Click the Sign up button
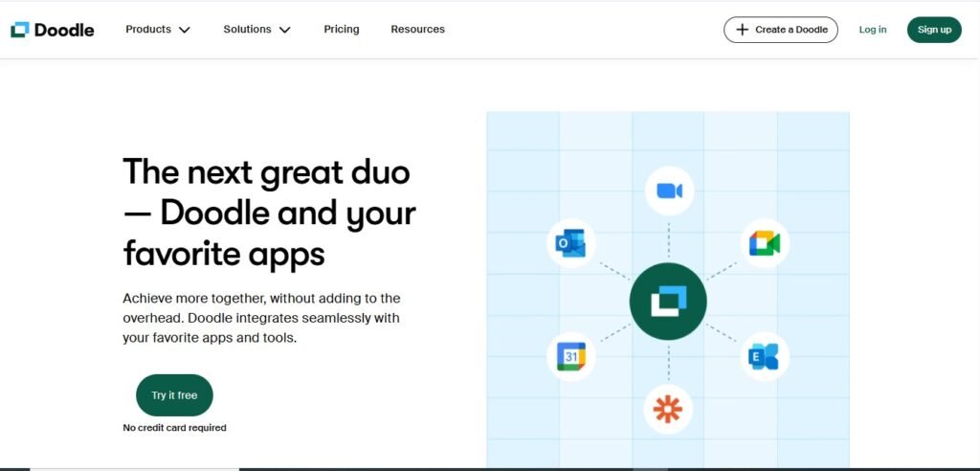 click(x=934, y=30)
